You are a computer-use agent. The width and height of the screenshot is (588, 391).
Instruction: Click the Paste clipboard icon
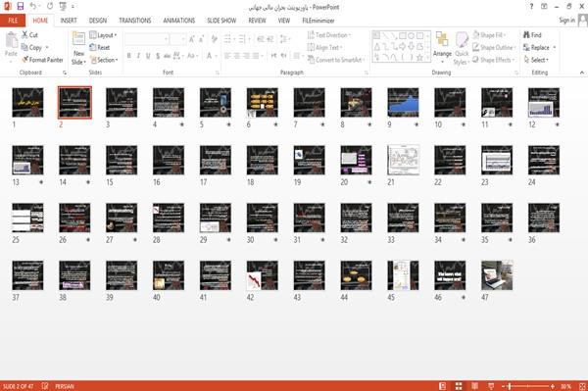coord(11,40)
